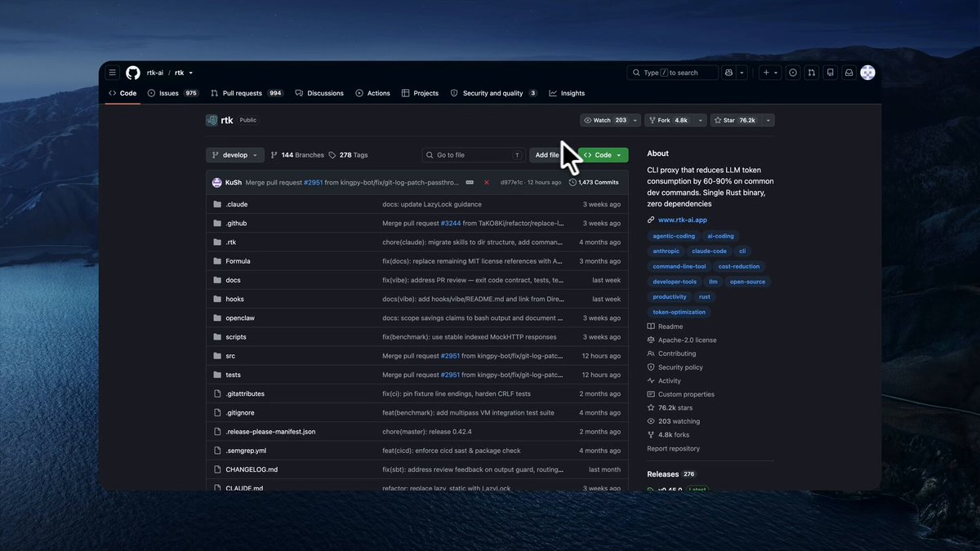Click the 'Type / to search' box
Image resolution: width=980 pixels, height=551 pixels.
tap(673, 73)
